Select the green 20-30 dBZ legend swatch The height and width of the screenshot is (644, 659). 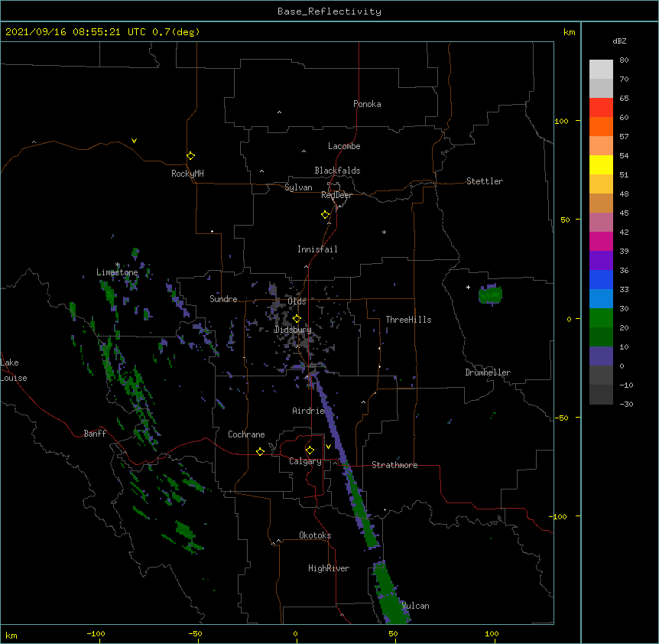click(601, 318)
